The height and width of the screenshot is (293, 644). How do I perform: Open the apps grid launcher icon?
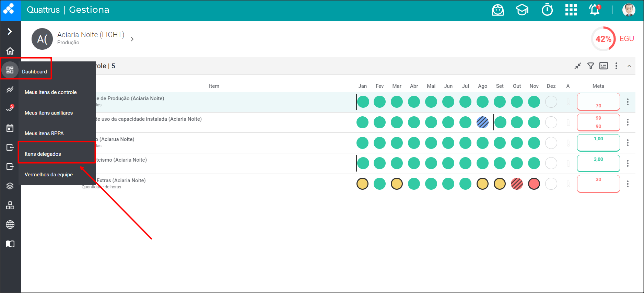(x=571, y=10)
